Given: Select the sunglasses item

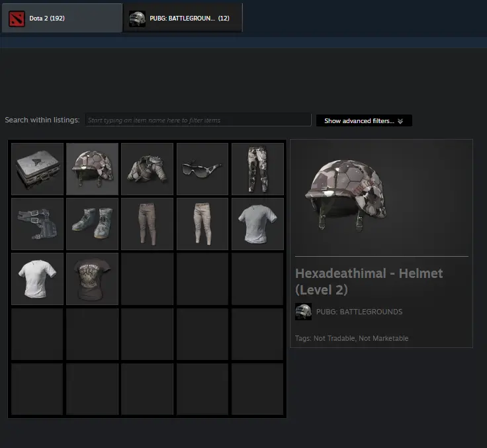Looking at the screenshot, I should click(x=202, y=169).
